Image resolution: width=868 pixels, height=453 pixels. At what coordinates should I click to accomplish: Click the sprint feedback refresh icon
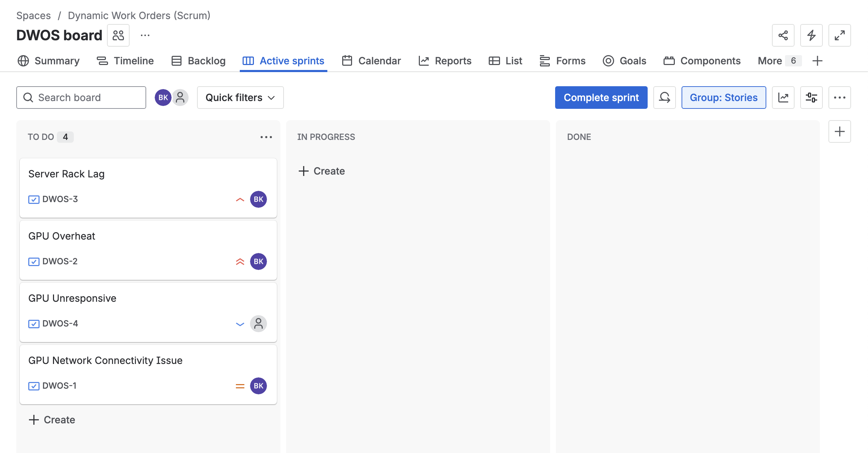664,98
